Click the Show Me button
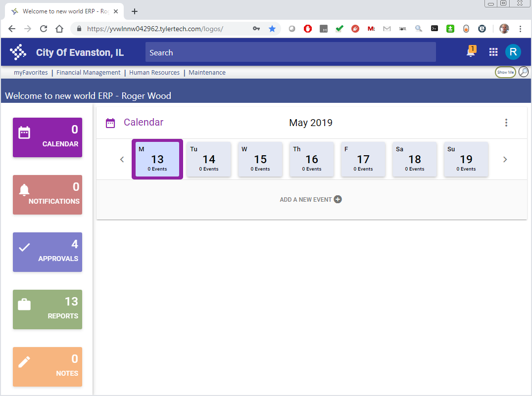This screenshot has width=532, height=396. (x=505, y=72)
